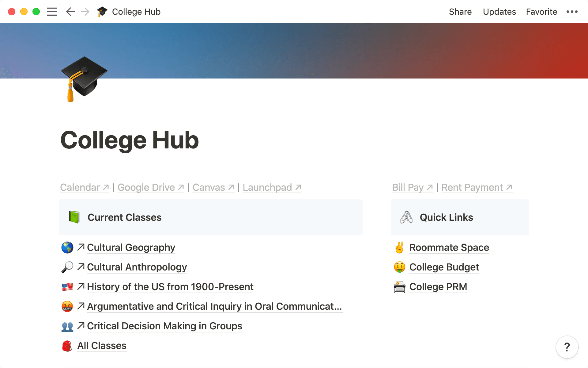Open the College Budget page
This screenshot has width=588, height=368.
pos(444,267)
